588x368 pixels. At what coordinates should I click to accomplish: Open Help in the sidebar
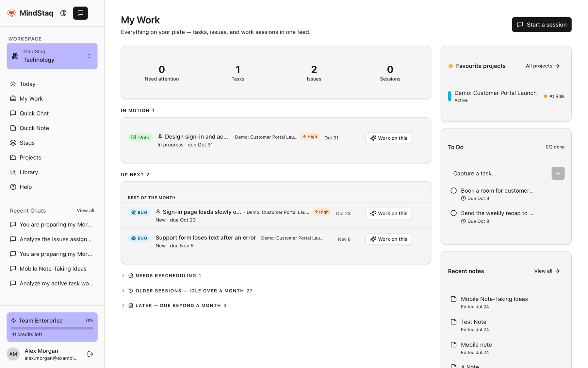(x=52, y=187)
